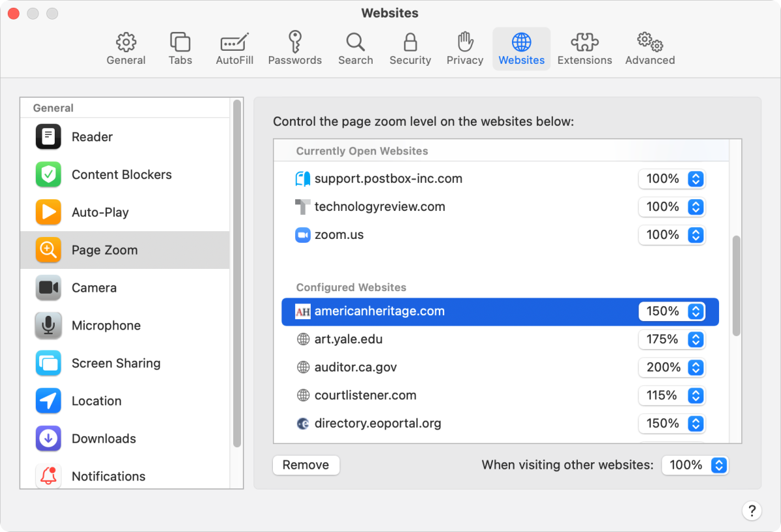Select the directory.eoportal.org row
Screen dimensions: 781x532
click(500, 423)
